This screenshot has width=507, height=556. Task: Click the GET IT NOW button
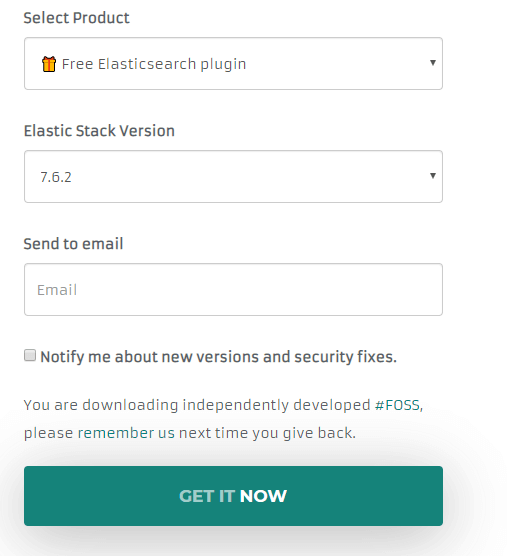[233, 496]
